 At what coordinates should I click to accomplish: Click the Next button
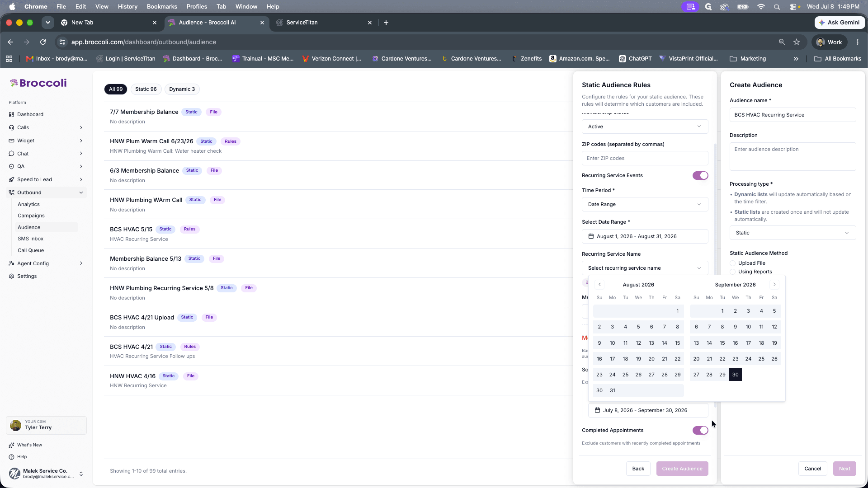tap(844, 469)
